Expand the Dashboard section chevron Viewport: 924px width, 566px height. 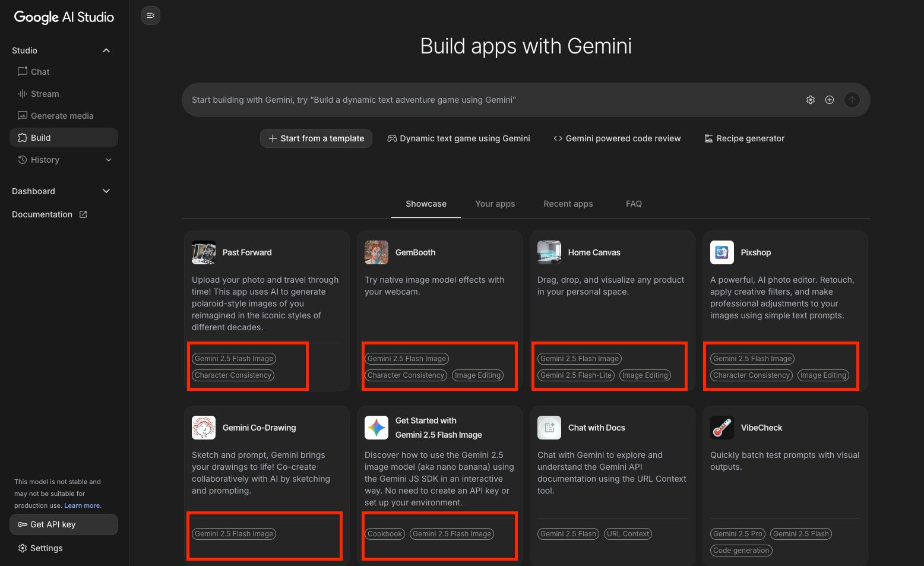[106, 191]
